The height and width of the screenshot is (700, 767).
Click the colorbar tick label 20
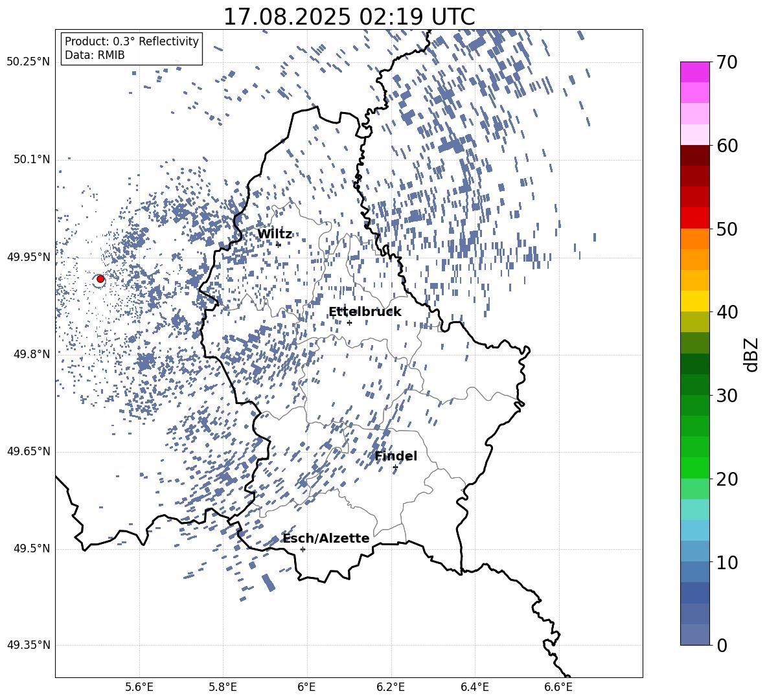pyautogui.click(x=727, y=479)
